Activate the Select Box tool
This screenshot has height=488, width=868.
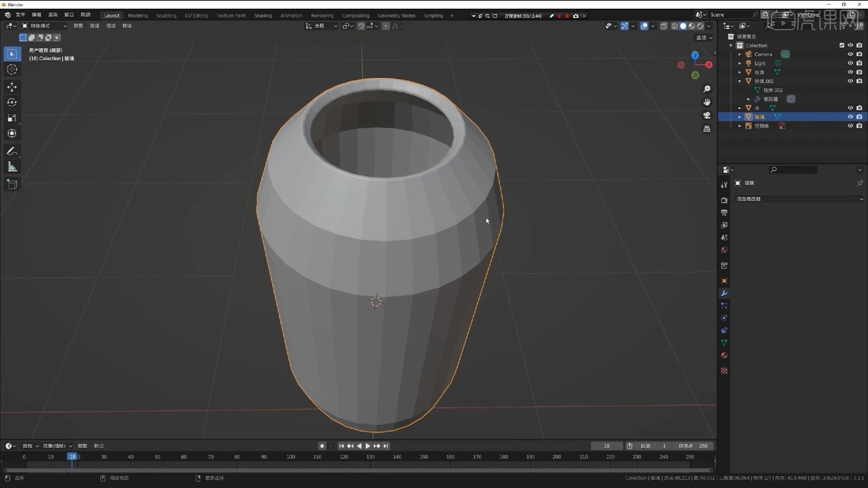[x=12, y=54]
